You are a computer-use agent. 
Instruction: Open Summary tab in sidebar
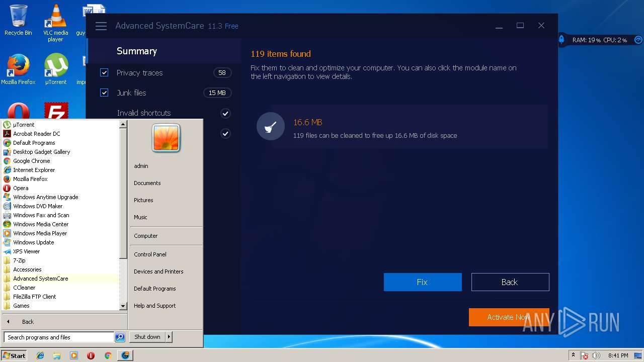(x=164, y=51)
